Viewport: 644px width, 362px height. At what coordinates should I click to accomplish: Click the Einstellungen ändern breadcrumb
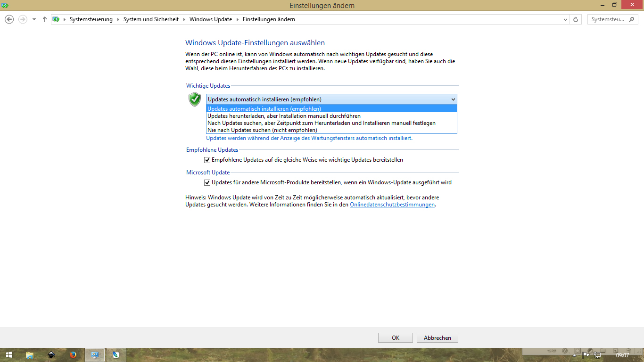coord(269,19)
